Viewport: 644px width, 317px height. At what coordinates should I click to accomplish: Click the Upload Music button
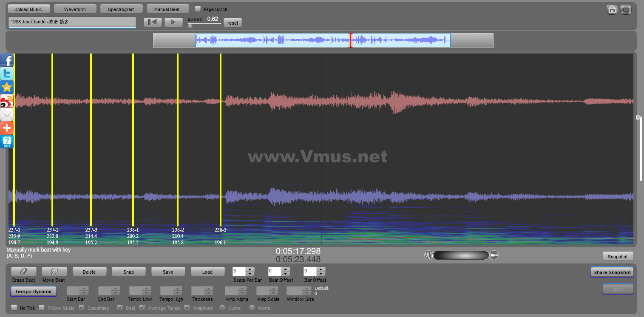click(x=28, y=9)
